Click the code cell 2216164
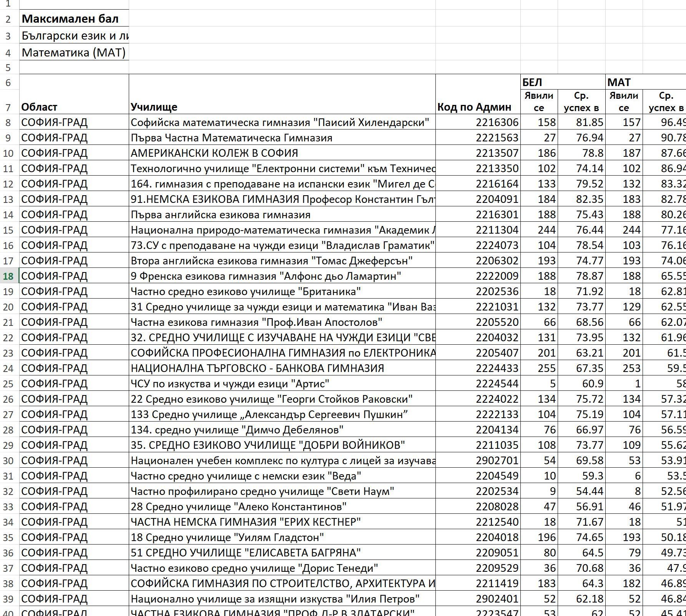Image resolution: width=686 pixels, height=616 pixels. (478, 184)
